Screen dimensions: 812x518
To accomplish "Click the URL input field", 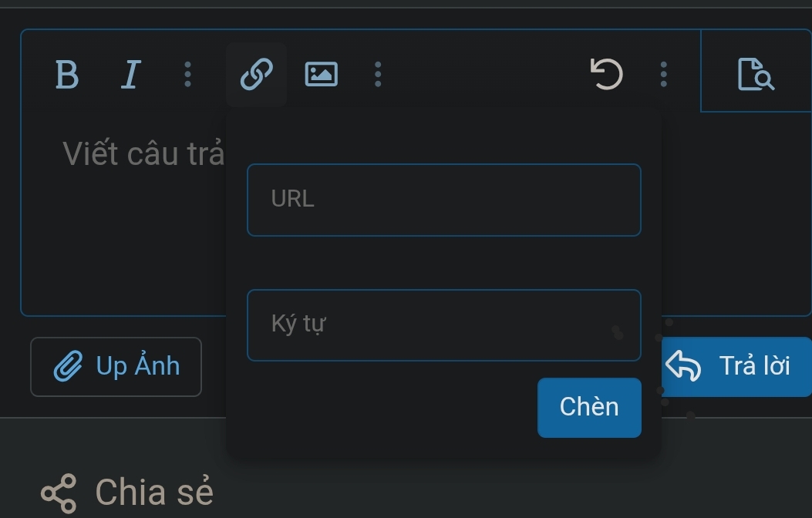I will pos(444,199).
